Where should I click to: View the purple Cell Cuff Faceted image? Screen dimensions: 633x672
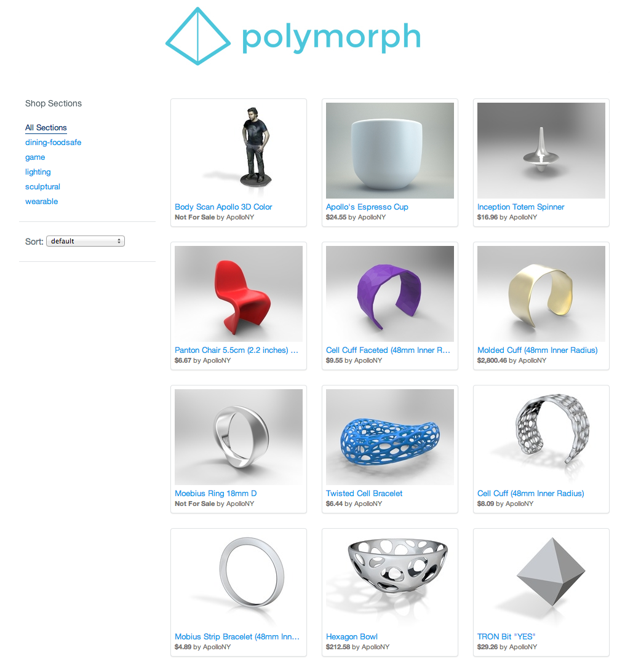coord(390,293)
